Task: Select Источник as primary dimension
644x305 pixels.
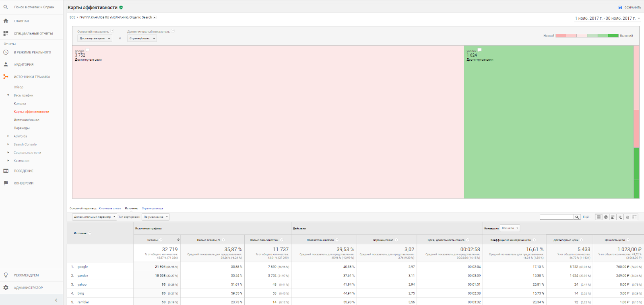Action: tap(131, 209)
